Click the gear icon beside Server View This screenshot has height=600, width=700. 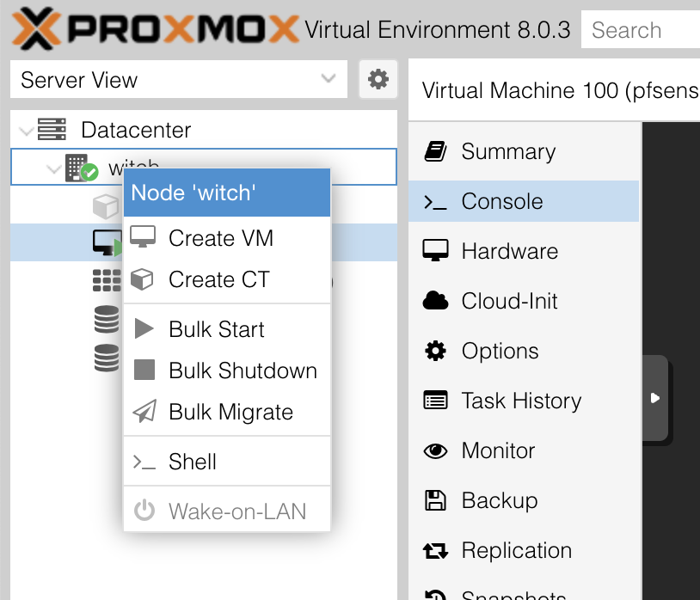pos(378,79)
